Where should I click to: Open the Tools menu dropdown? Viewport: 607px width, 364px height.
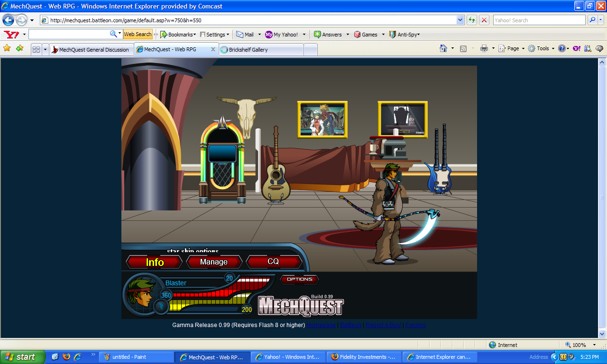553,48
